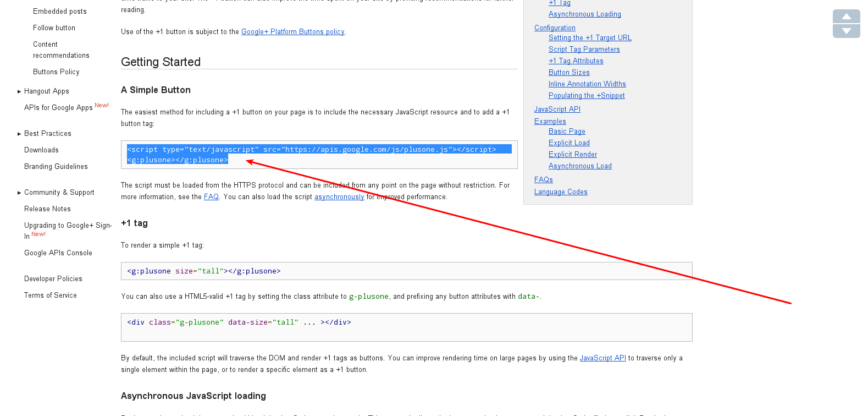Click the Getting Started heading
The image size is (868, 416).
click(x=161, y=62)
